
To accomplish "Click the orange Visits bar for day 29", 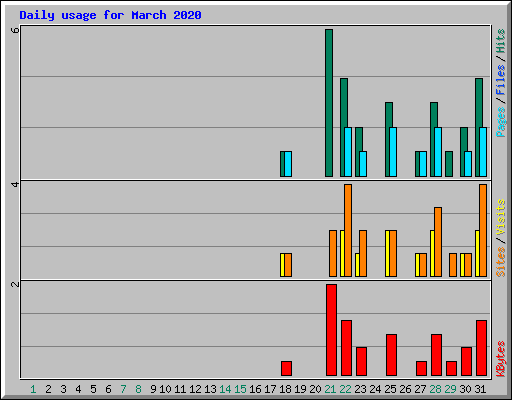I will pyautogui.click(x=453, y=265).
